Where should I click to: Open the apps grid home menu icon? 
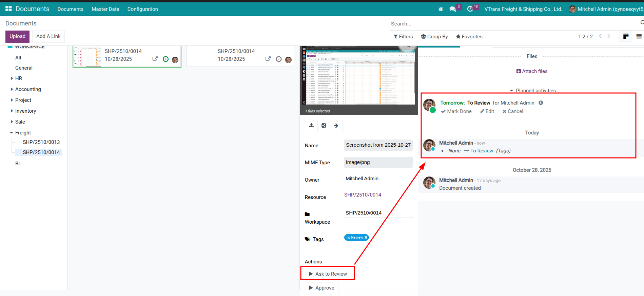[8, 9]
